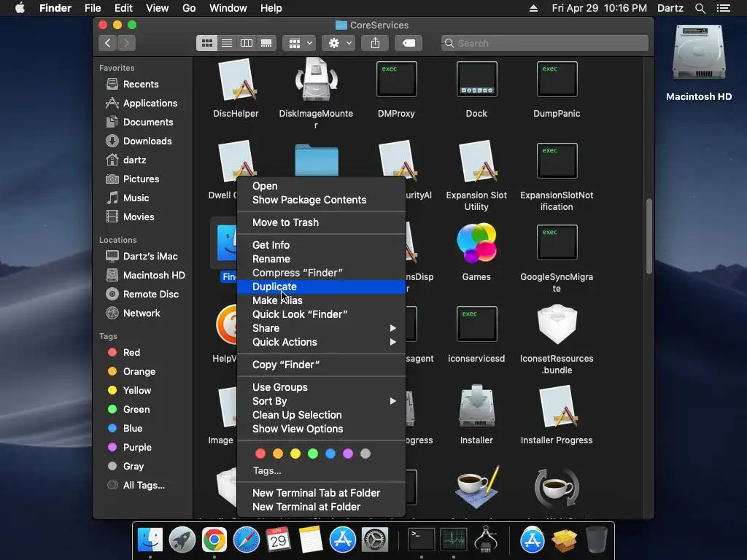Open the Go menu in menu bar
Screen dimensions: 747x560
(x=189, y=8)
